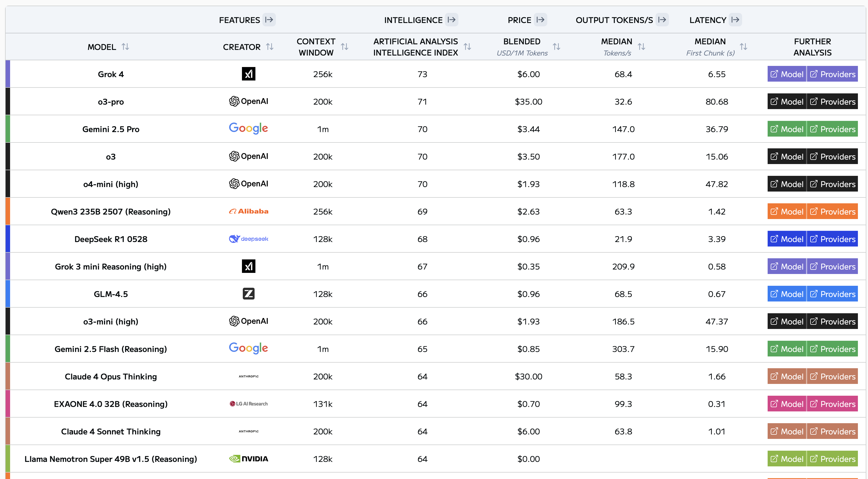Expand the Price column group
Screen dimensions: 868x479
[x=541, y=20]
